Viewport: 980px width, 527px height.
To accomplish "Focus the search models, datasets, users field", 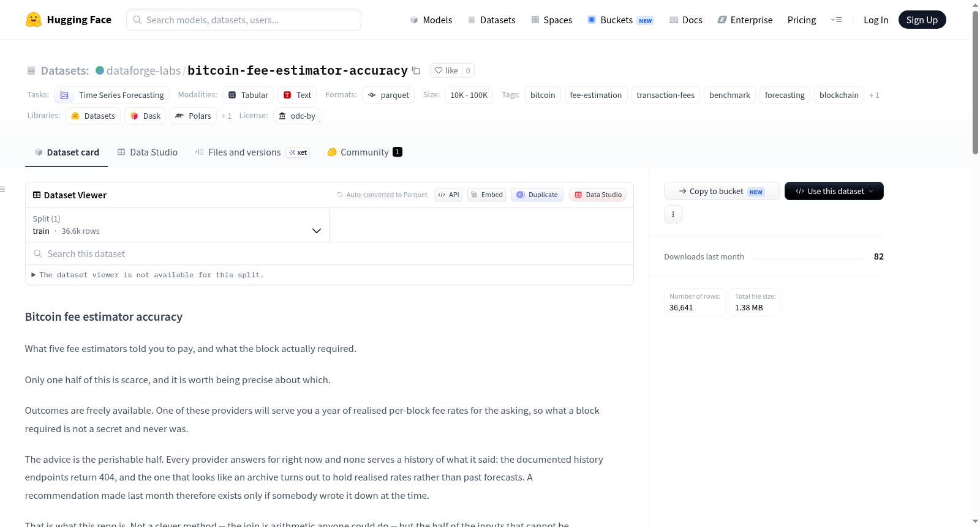I will click(x=244, y=20).
